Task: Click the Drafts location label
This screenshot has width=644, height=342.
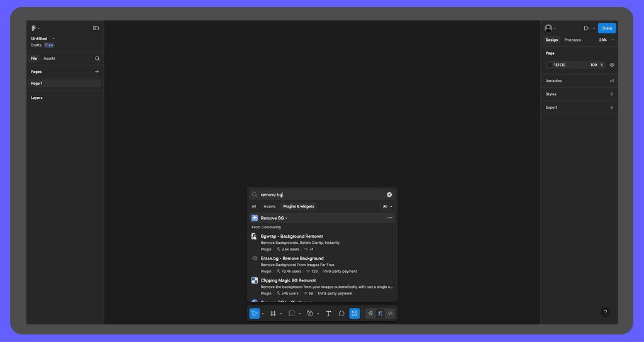Action: coord(36,45)
